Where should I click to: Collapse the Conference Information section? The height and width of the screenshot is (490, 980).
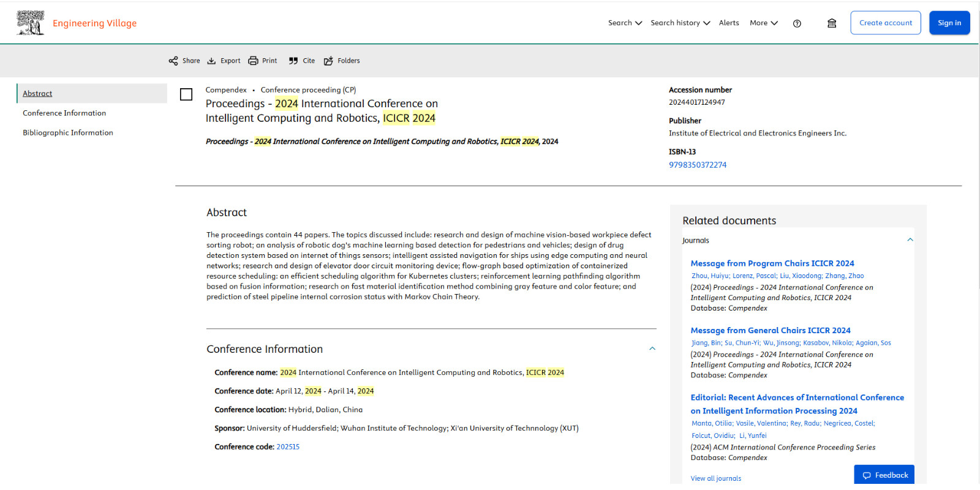click(652, 349)
